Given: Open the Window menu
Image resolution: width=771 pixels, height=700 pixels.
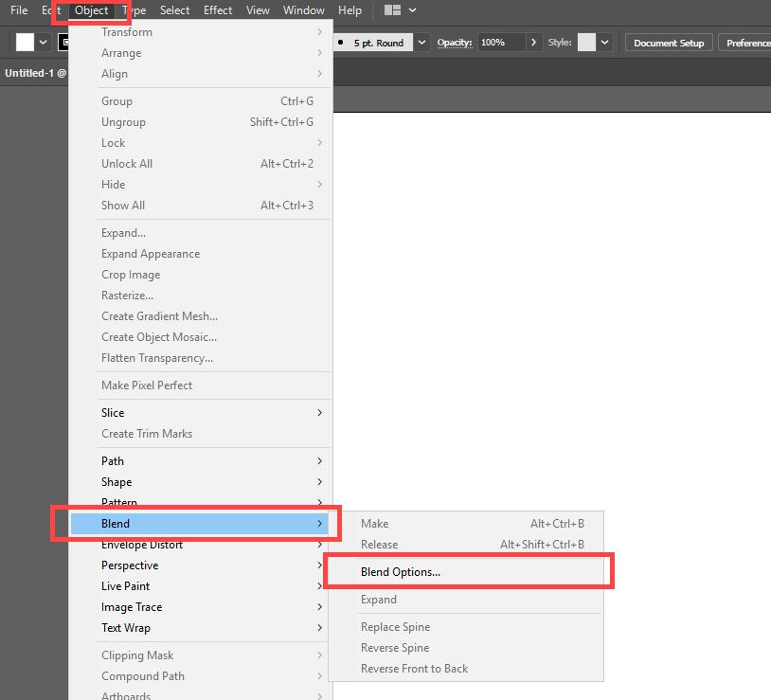Looking at the screenshot, I should click(303, 10).
